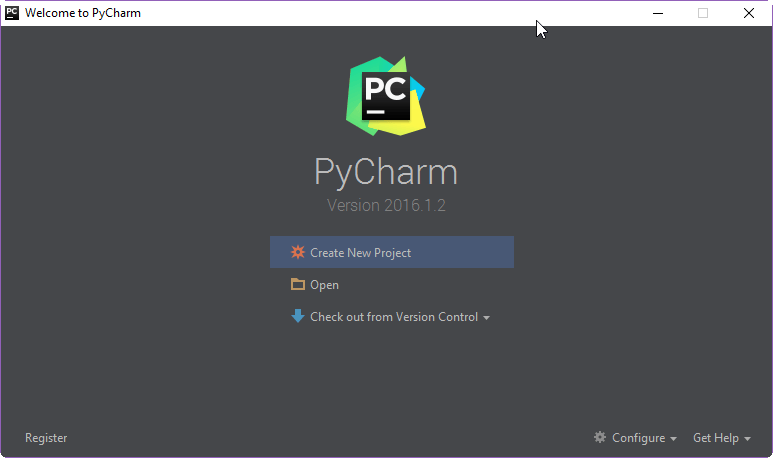Click the large PyCharm logo image
The height and width of the screenshot is (458, 773).
(x=386, y=96)
